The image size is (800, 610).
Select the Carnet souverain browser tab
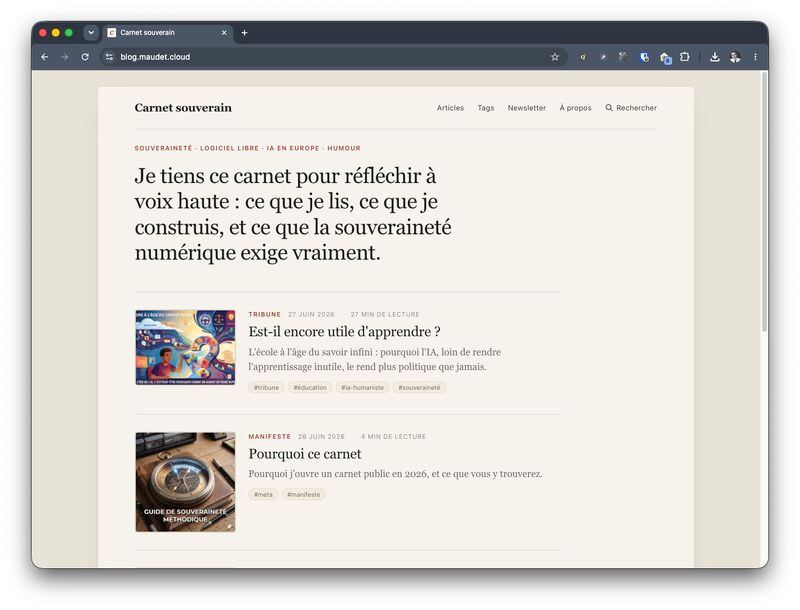168,33
